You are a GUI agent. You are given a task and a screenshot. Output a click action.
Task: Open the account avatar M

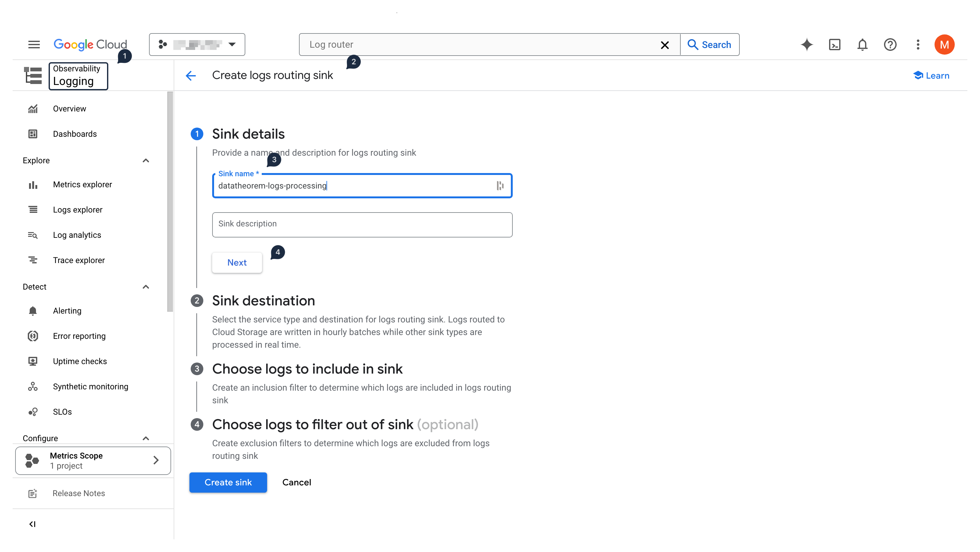(x=944, y=45)
